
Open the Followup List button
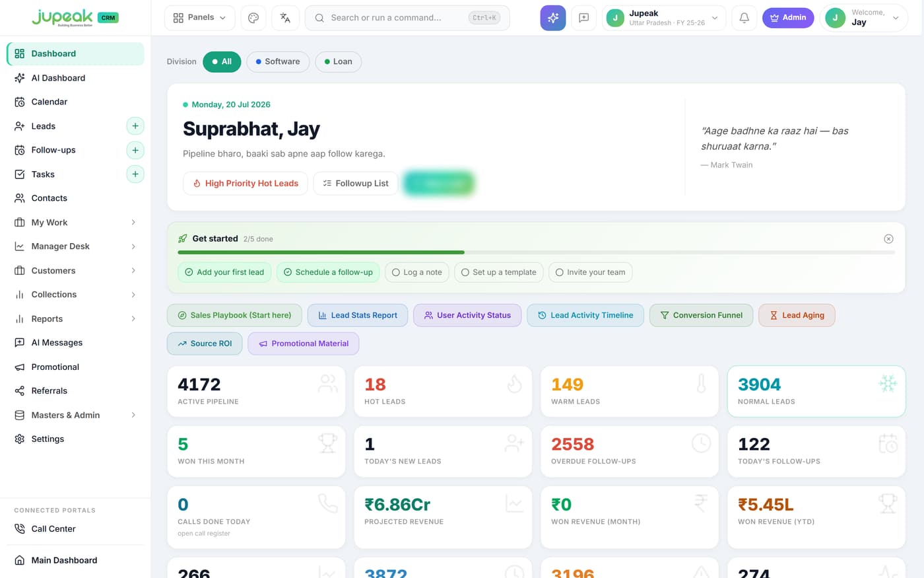pyautogui.click(x=356, y=184)
